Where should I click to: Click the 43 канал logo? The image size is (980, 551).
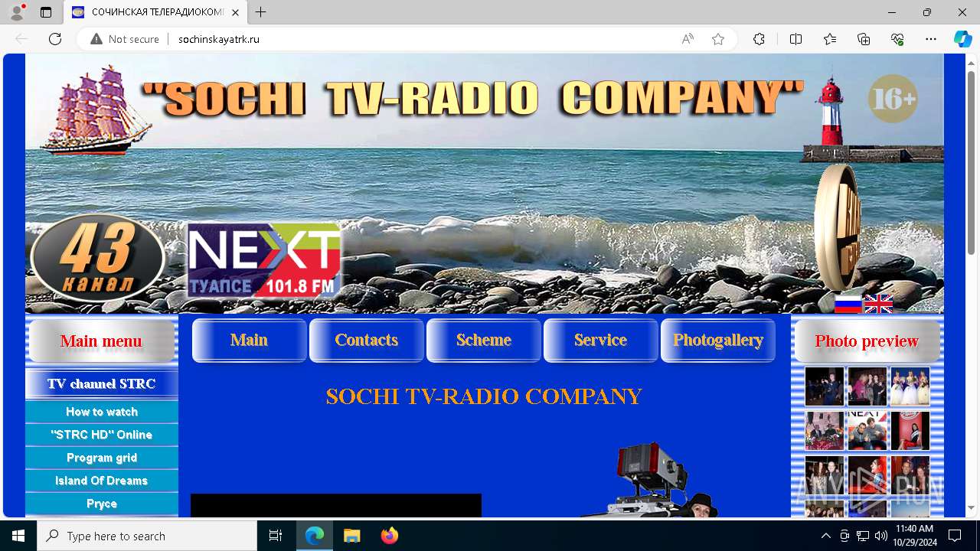tap(97, 259)
